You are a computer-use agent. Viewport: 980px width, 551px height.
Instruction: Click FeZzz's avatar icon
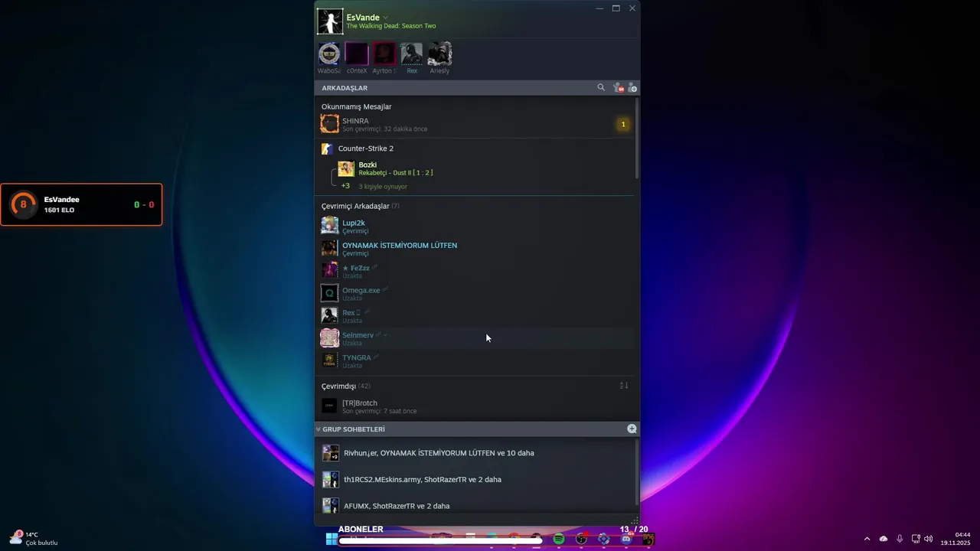329,270
